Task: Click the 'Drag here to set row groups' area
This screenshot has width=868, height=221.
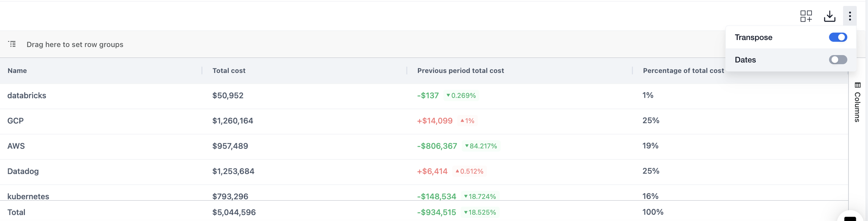Action: pyautogui.click(x=75, y=45)
